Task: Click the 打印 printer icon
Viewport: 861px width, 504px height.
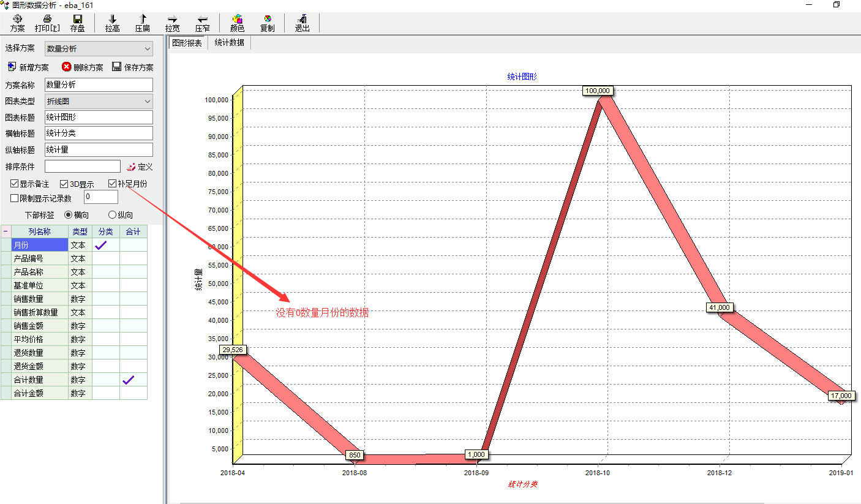Action: pyautogui.click(x=47, y=20)
